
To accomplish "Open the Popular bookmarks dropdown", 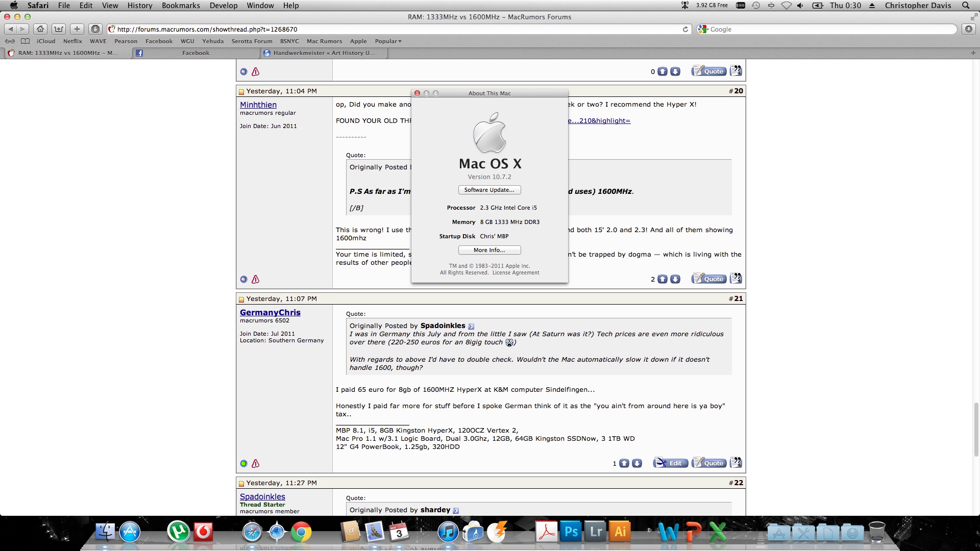I will click(x=388, y=41).
